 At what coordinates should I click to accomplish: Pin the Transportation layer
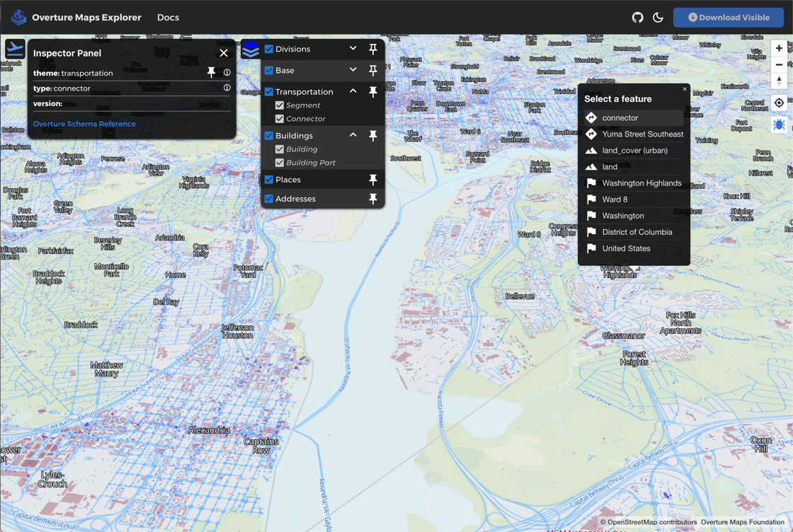372,91
